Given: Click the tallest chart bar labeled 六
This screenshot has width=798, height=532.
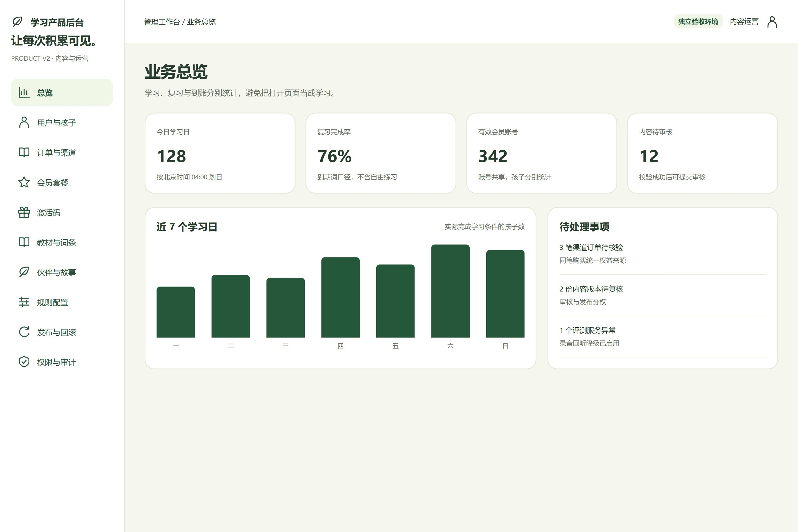Looking at the screenshot, I should tap(450, 291).
